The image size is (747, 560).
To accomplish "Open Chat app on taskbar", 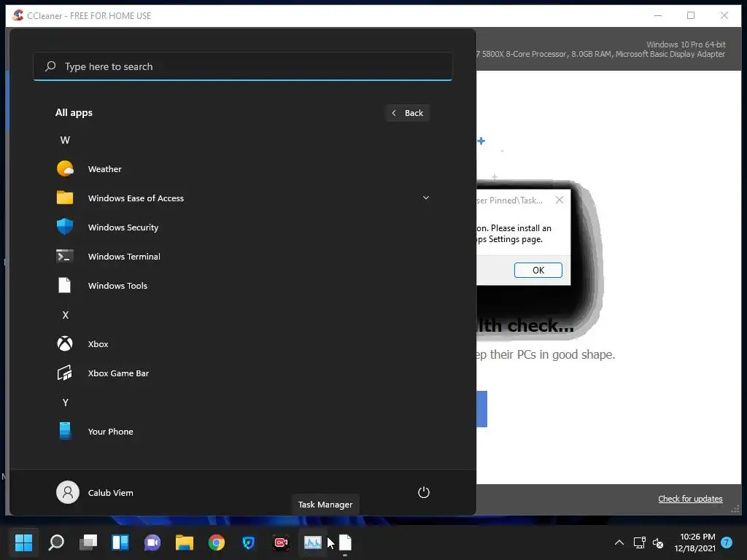I will coord(152,542).
